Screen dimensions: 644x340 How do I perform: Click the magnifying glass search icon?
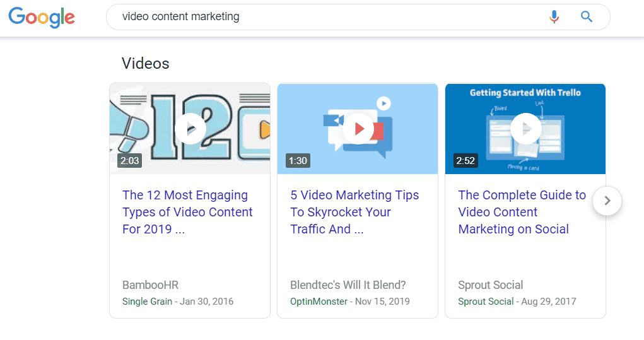587,17
